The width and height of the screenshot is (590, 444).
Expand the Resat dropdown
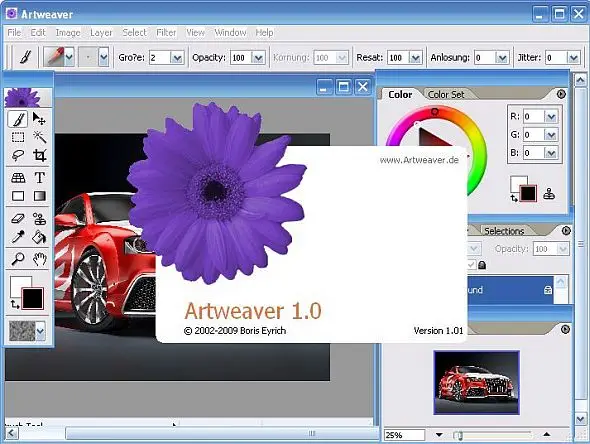pyautogui.click(x=415, y=58)
